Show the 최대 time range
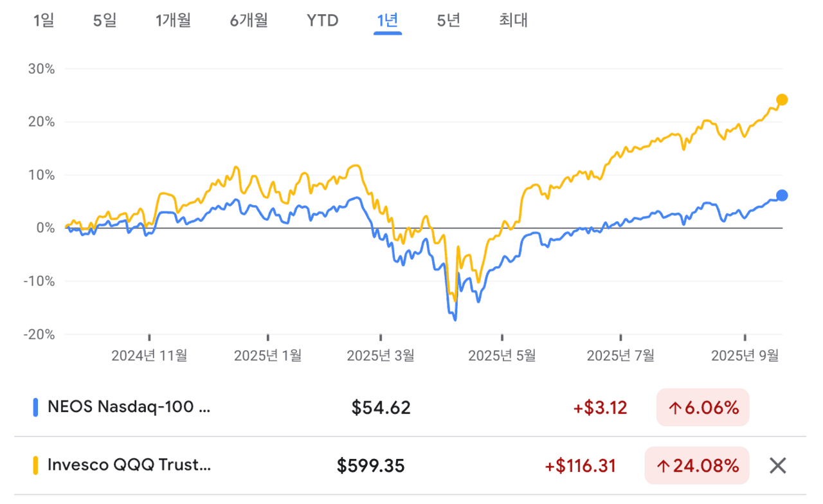This screenshot has width=823, height=504. [x=513, y=21]
